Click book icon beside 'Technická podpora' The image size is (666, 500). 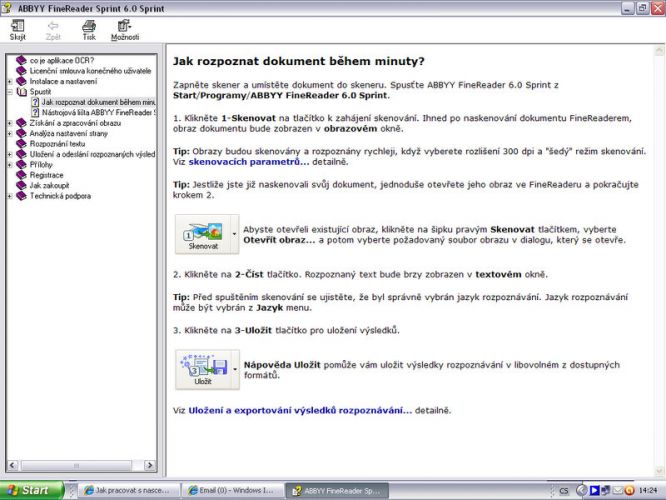21,196
